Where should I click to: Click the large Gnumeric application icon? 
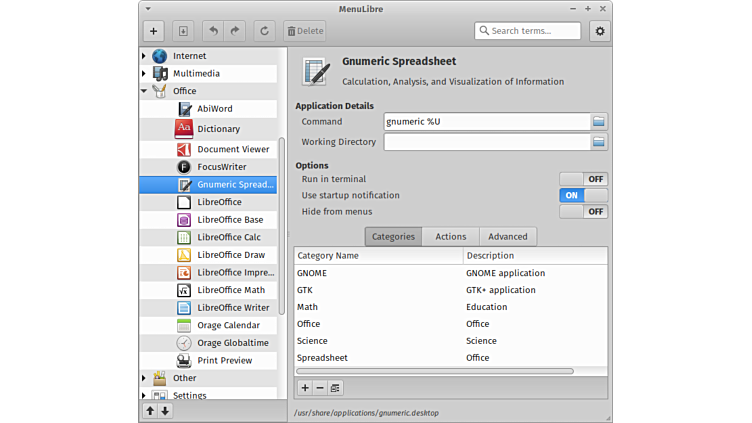pyautogui.click(x=316, y=71)
